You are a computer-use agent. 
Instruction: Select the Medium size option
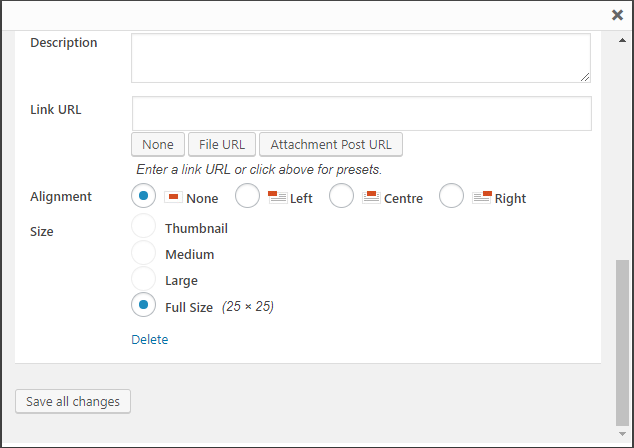coord(143,252)
